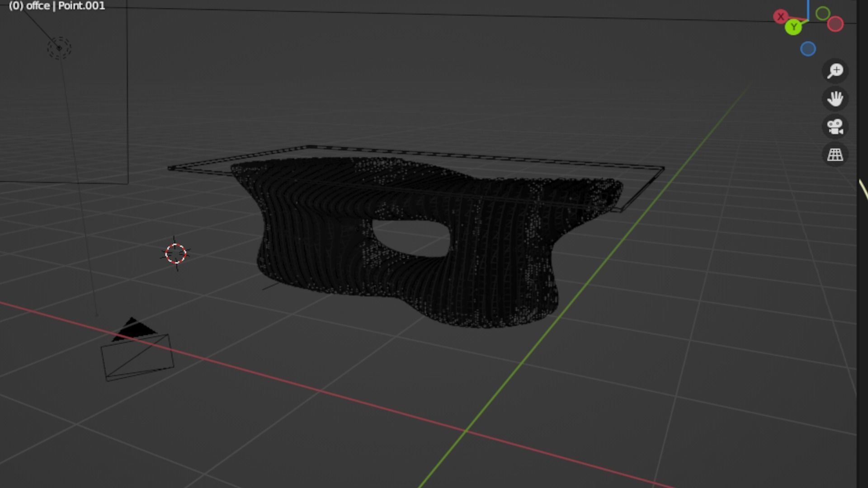
Task: Switch perspective/orthographic using the grid icon
Action: click(x=835, y=155)
